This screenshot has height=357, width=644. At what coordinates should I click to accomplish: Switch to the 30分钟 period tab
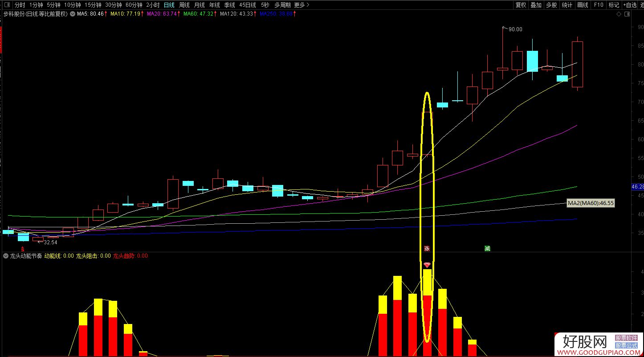114,5
